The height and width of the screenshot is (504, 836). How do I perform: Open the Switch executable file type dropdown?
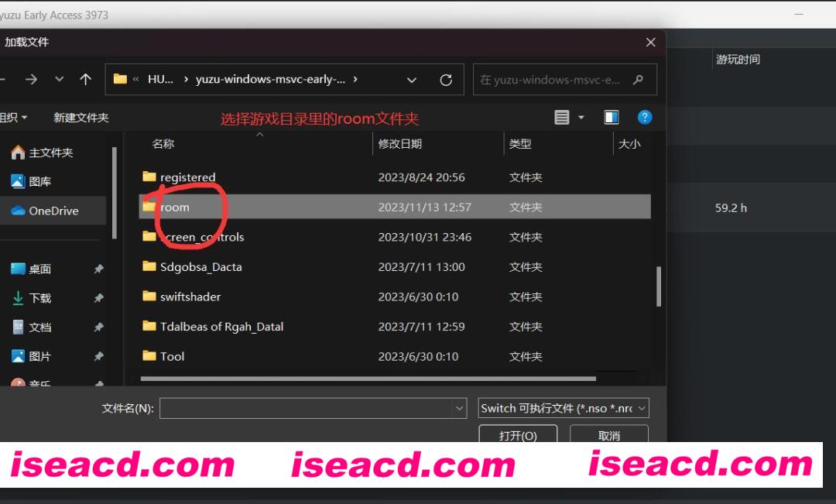point(564,408)
